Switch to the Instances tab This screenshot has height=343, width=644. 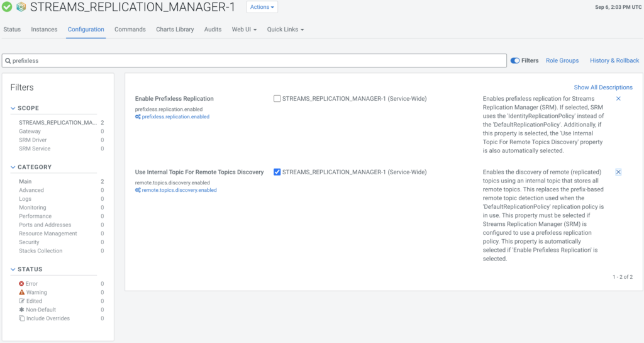tap(44, 30)
